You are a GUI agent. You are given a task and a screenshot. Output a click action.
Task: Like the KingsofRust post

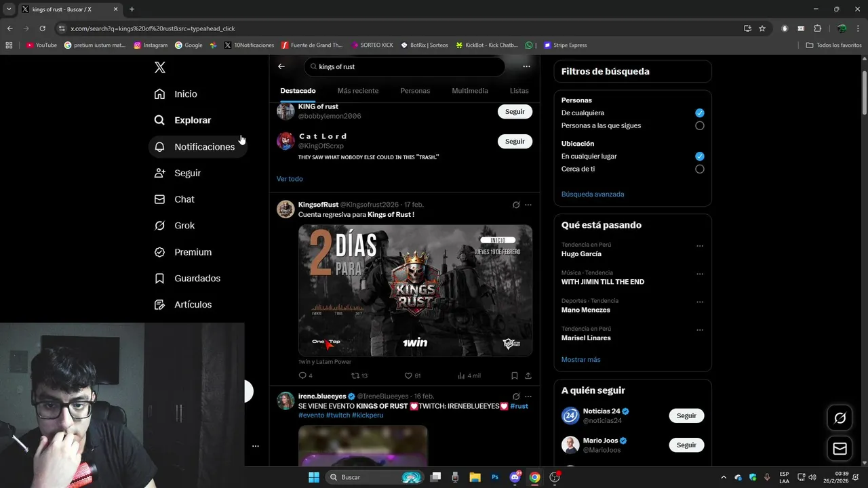[412, 375]
